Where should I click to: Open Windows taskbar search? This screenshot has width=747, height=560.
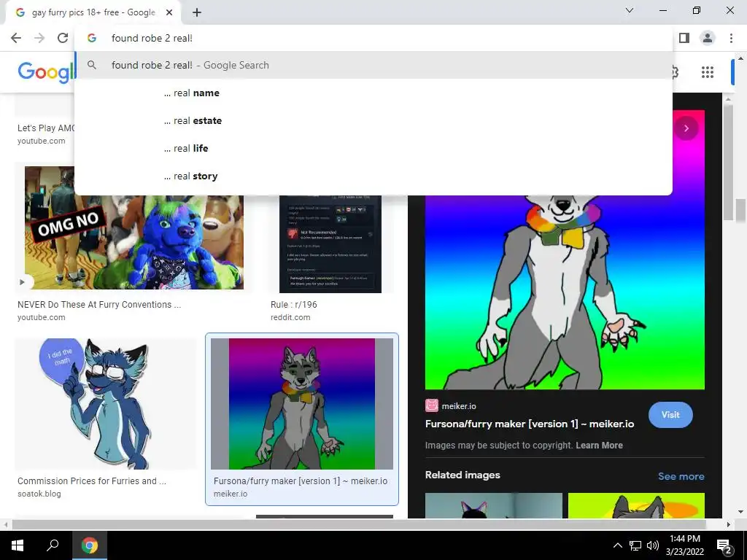coord(53,545)
